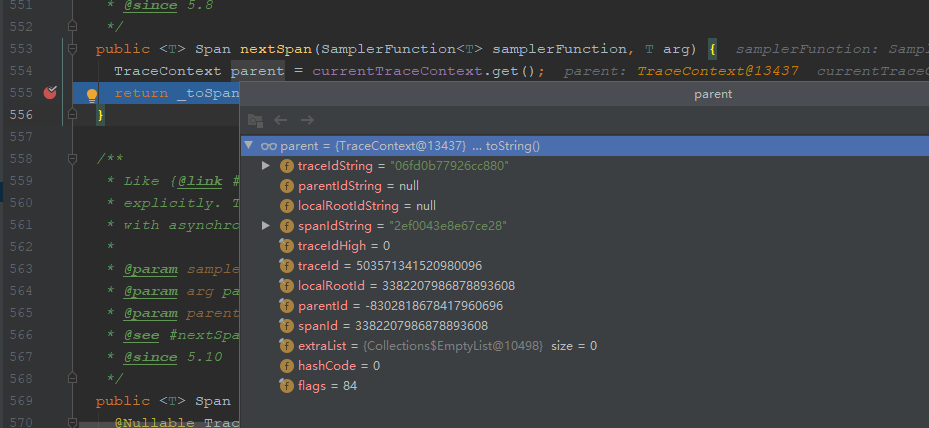Click the parentIdString field icon
The width and height of the screenshot is (929, 428).
[287, 186]
